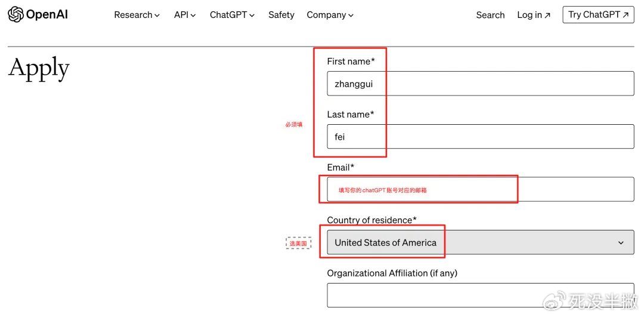This screenshot has height=317, width=644.
Task: Click the Try ChatGPT button
Action: [x=599, y=15]
